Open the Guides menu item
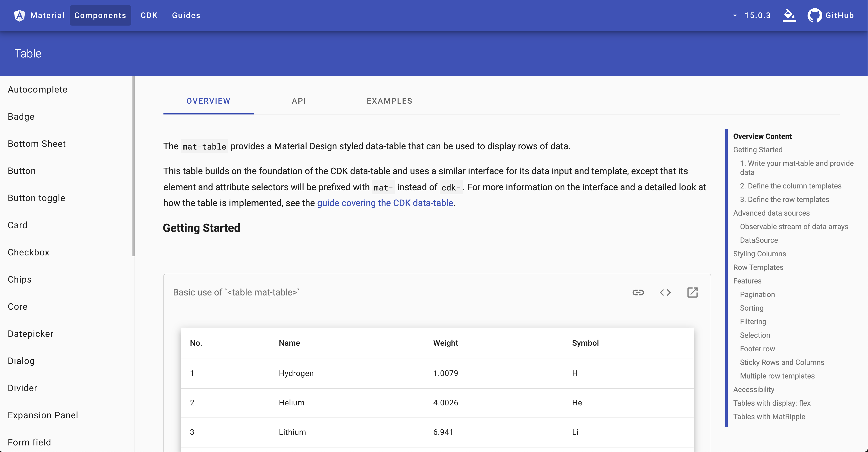Viewport: 868px width, 452px height. pos(186,15)
